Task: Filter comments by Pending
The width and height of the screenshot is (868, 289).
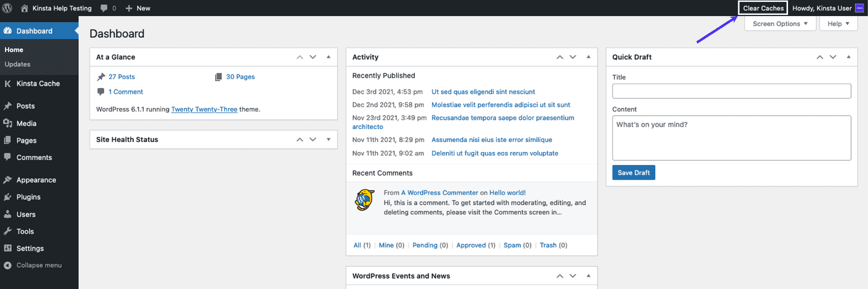Action: coord(425,246)
